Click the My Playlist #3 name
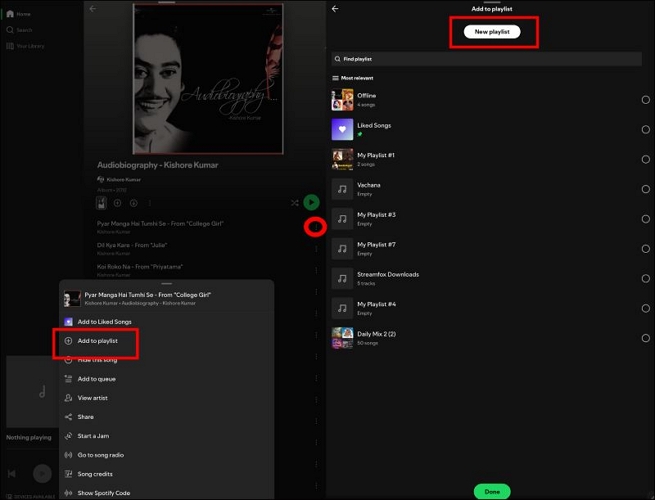655x500 pixels. pos(376,215)
